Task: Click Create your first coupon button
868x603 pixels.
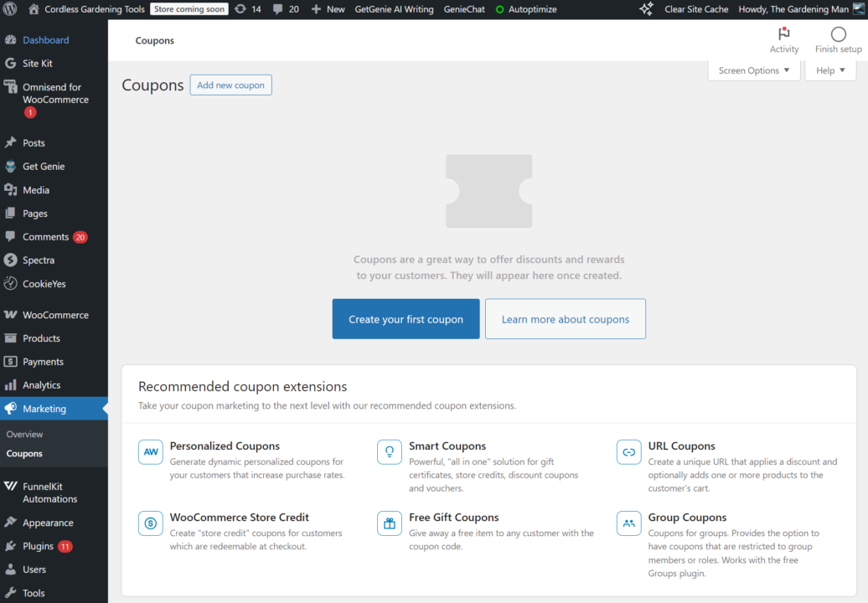Action: (406, 319)
